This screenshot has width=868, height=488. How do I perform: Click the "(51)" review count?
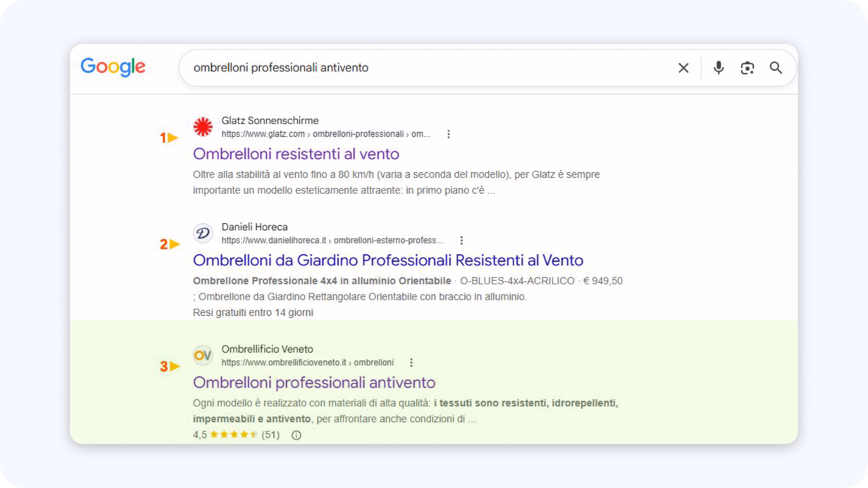(271, 435)
